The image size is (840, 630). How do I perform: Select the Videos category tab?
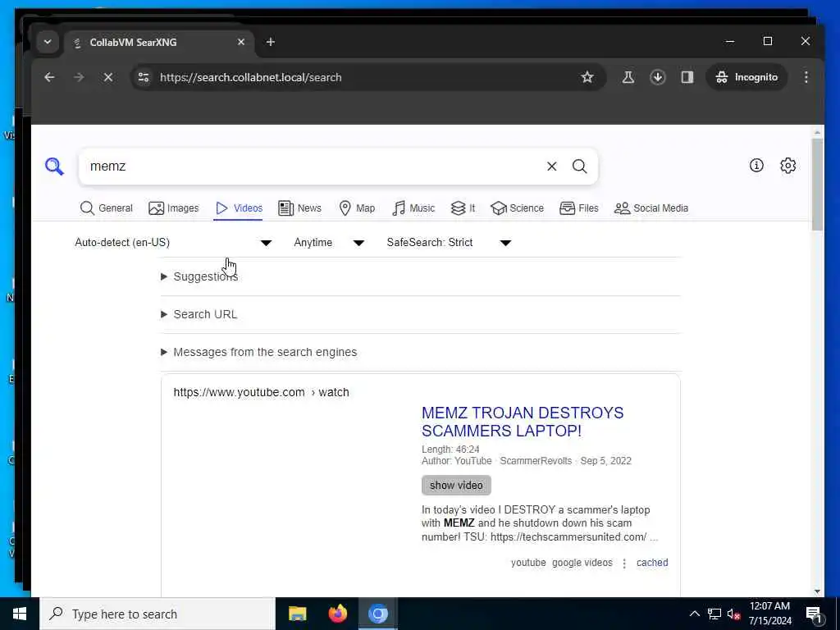[239, 208]
